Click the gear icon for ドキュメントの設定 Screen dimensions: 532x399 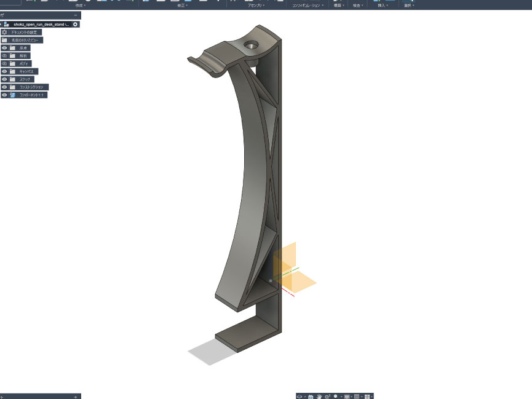tap(5, 32)
